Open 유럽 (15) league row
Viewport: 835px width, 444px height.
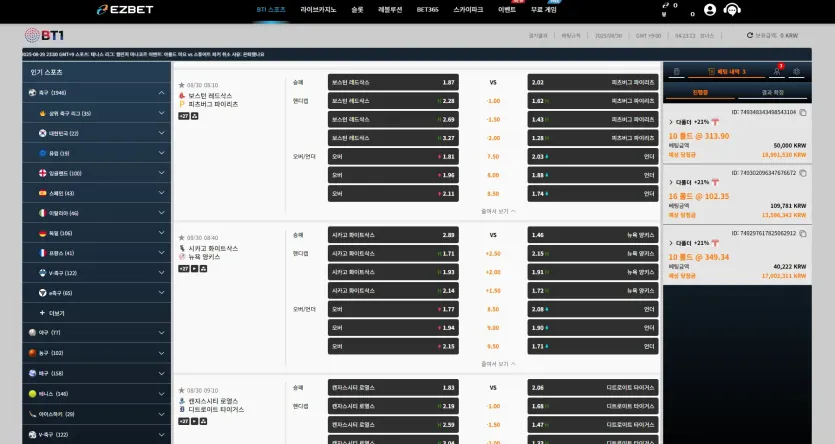pyautogui.click(x=96, y=153)
